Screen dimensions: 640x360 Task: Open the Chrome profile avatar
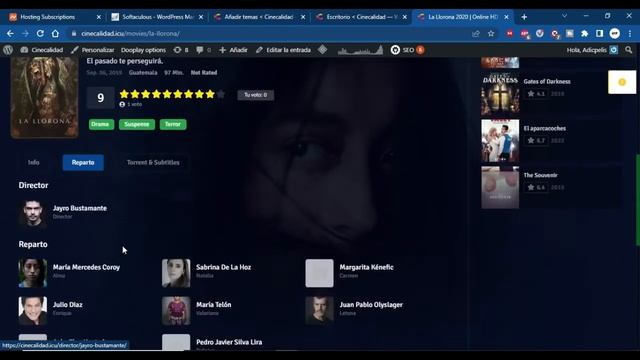pyautogui.click(x=615, y=33)
